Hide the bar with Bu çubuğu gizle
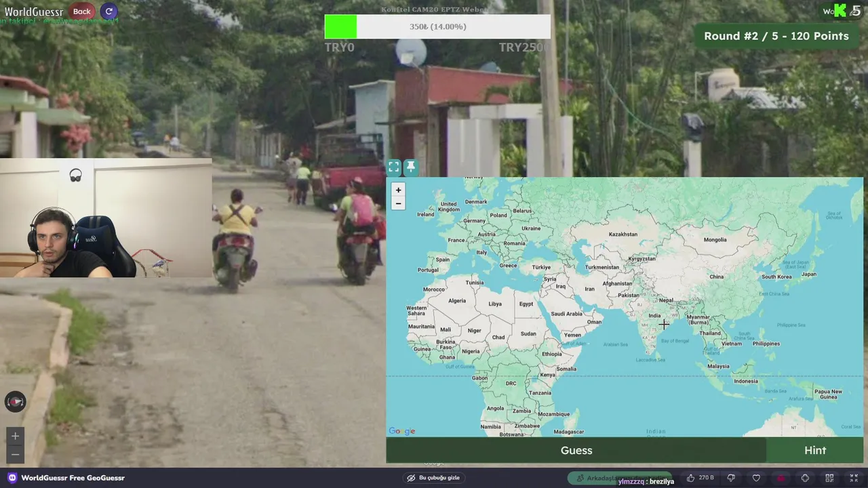 pyautogui.click(x=433, y=478)
